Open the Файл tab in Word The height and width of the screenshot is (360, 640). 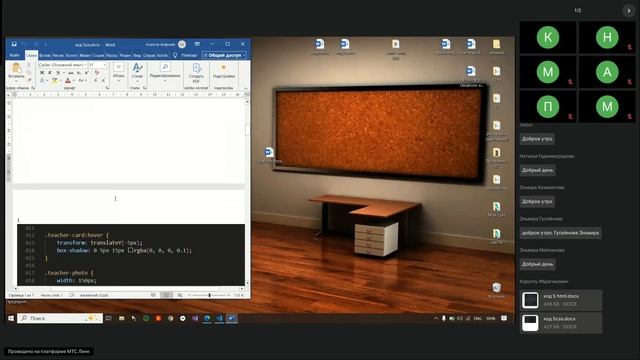point(14,55)
